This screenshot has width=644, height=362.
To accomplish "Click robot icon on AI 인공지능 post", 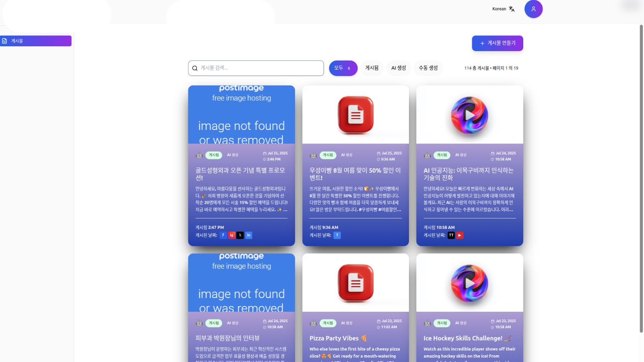I will point(427,155).
